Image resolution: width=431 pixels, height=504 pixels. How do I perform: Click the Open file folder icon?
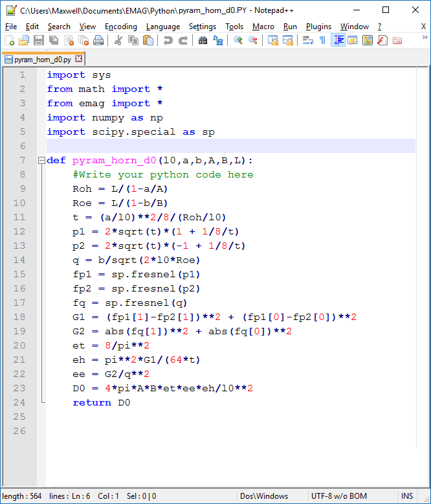24,40
